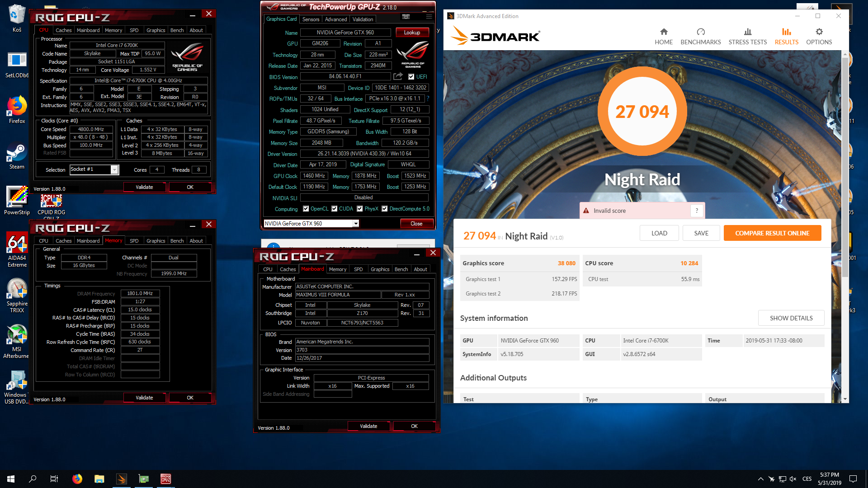This screenshot has width=868, height=488.
Task: Open Windows USB DVD tool desktop icon
Action: click(17, 387)
